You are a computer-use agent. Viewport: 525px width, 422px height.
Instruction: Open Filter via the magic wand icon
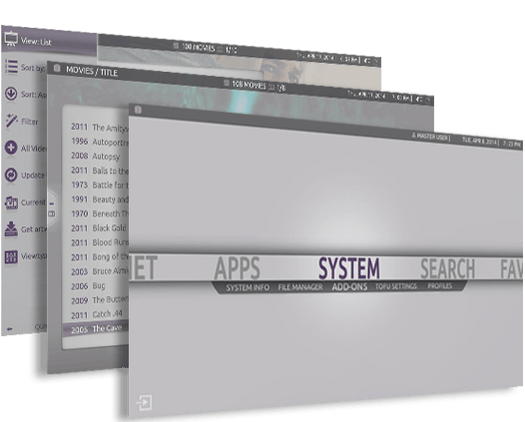coord(11,121)
